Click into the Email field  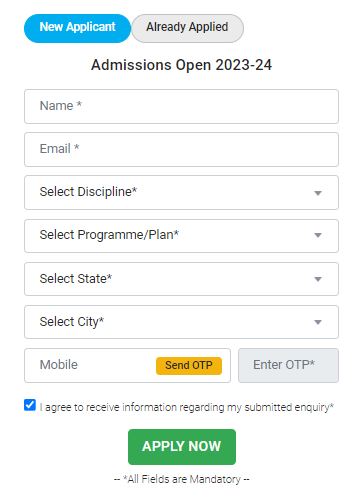point(181,149)
